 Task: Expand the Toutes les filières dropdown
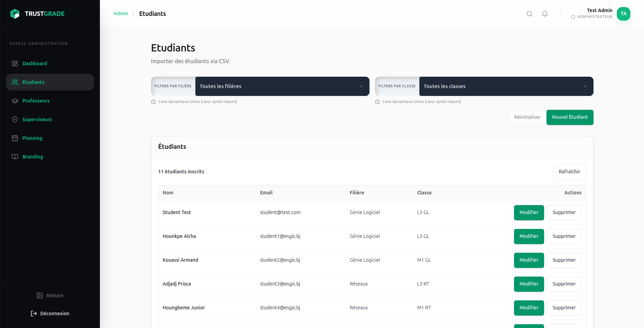[x=282, y=86]
